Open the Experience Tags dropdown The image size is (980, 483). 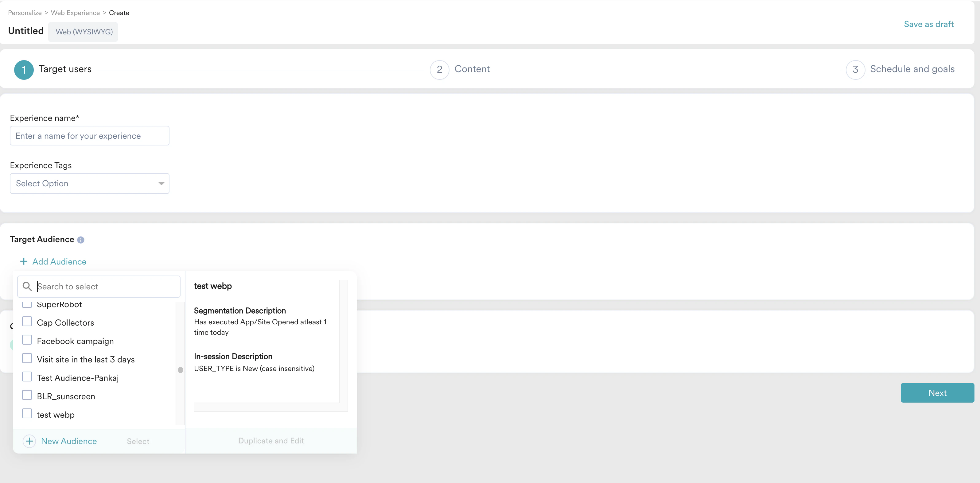89,183
